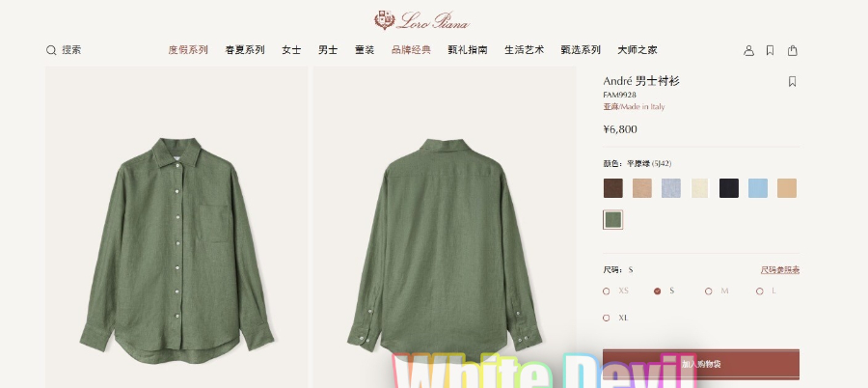Open the 女士 menu

[291, 50]
